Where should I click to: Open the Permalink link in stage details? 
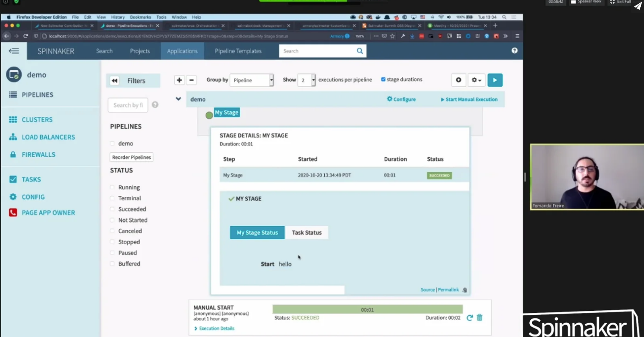(x=448, y=290)
